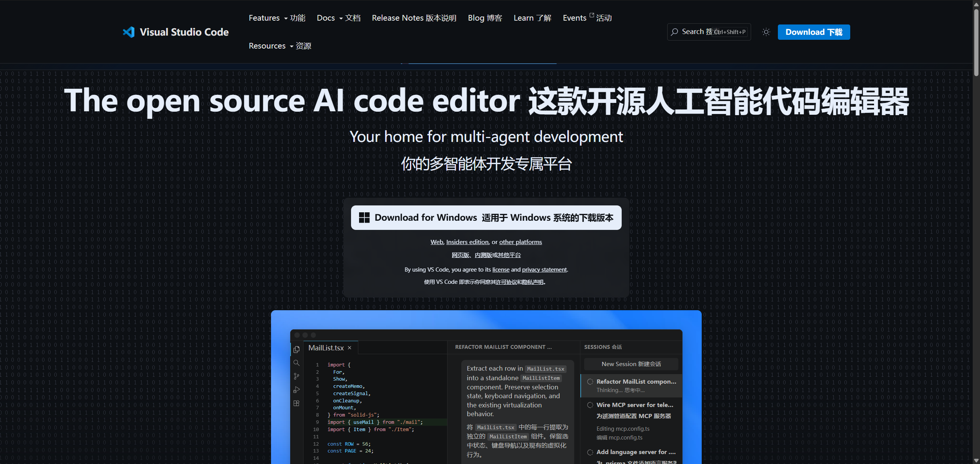Focus the Search input field in the header

(709, 32)
